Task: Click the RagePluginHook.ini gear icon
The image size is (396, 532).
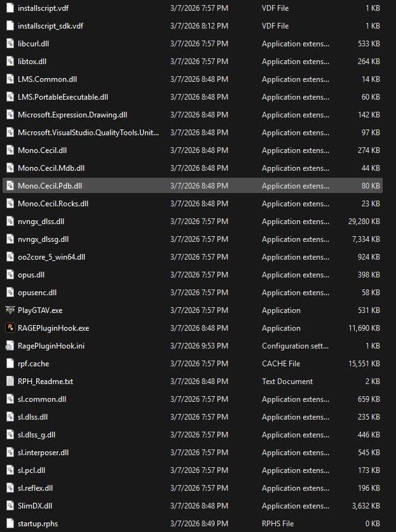Action: pyautogui.click(x=10, y=346)
